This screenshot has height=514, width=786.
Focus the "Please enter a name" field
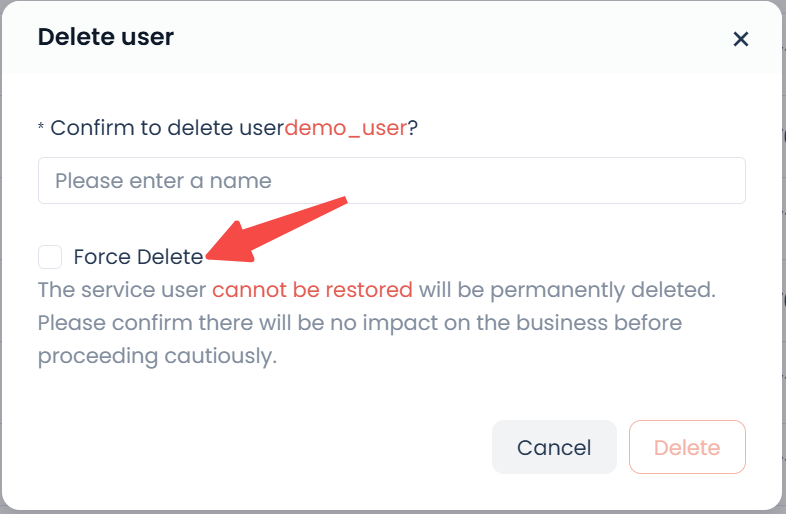tap(391, 181)
